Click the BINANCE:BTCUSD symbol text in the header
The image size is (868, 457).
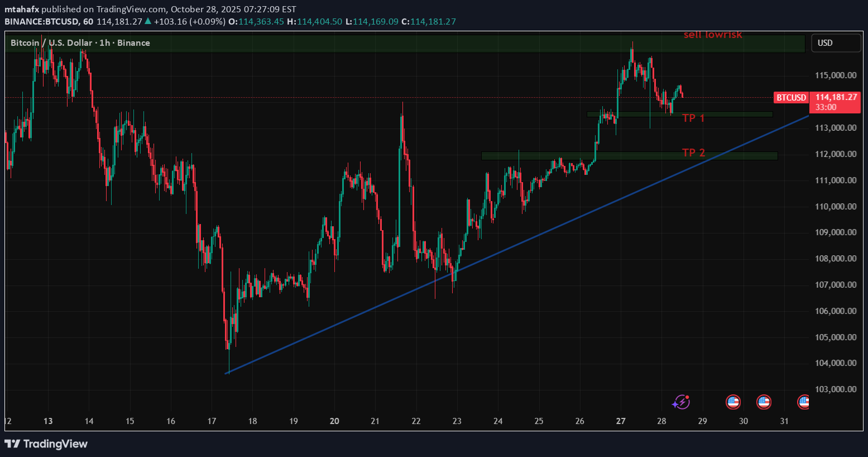[41, 21]
